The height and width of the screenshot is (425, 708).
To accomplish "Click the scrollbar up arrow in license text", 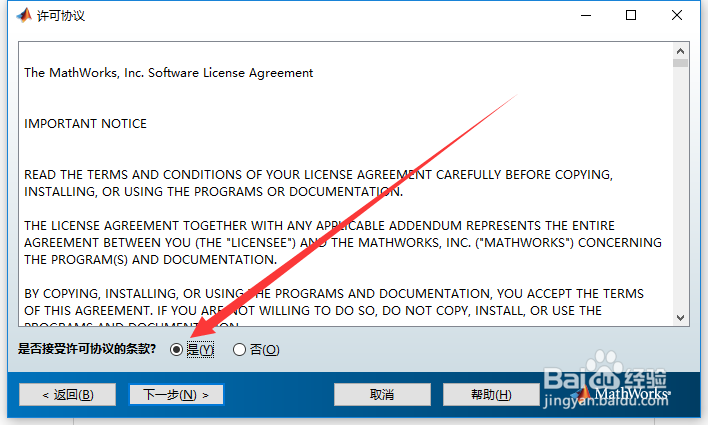I will coord(680,51).
